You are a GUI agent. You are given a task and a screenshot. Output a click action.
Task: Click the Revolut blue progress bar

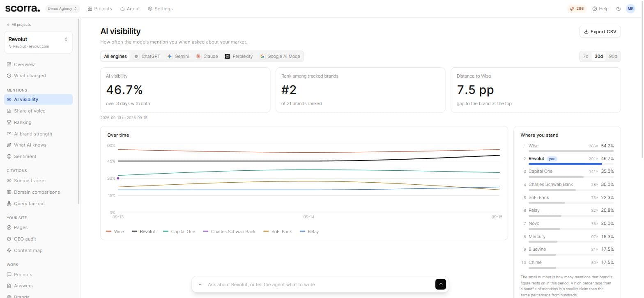[565, 164]
